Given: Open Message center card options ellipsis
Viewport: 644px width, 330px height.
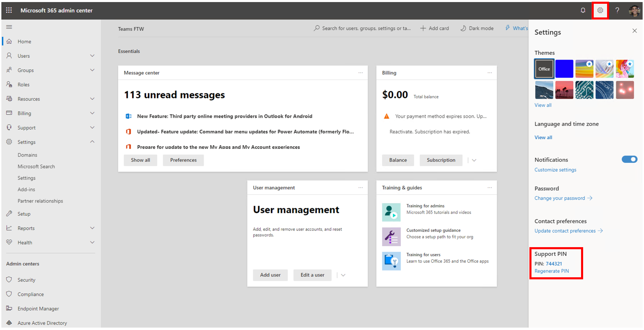Looking at the screenshot, I should [x=360, y=73].
